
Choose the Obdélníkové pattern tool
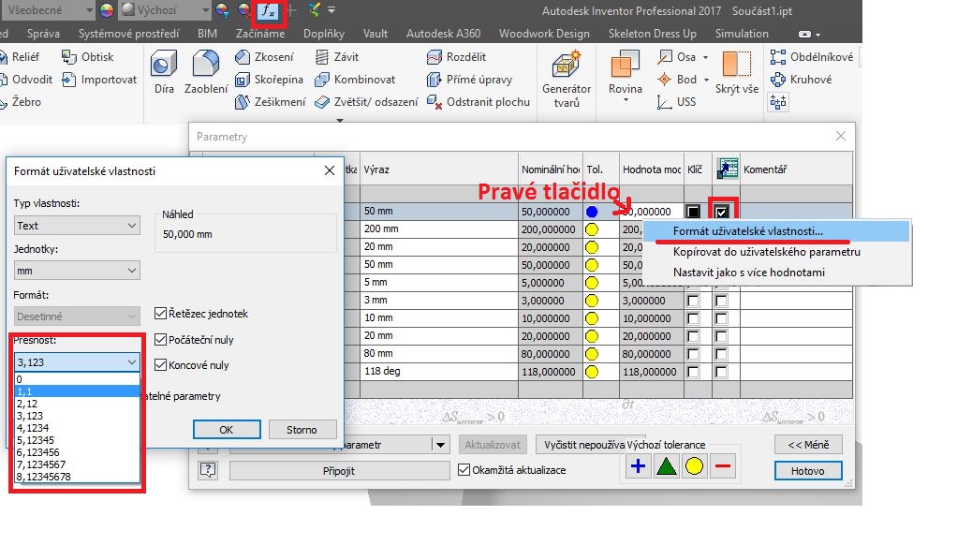tap(812, 57)
